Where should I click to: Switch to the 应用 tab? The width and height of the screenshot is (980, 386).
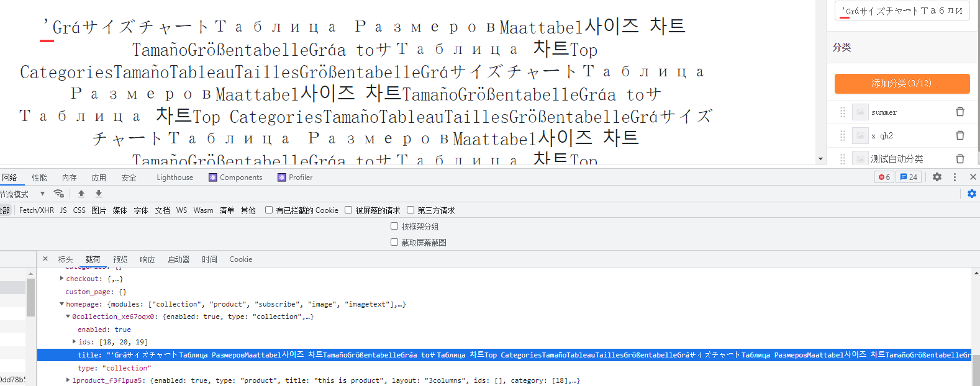pos(99,177)
